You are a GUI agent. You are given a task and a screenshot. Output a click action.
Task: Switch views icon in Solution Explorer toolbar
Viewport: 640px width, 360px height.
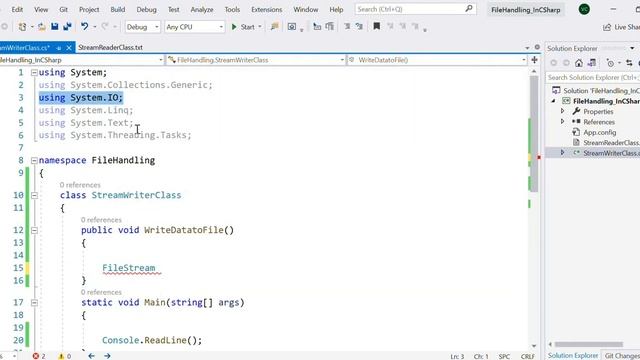point(591,63)
